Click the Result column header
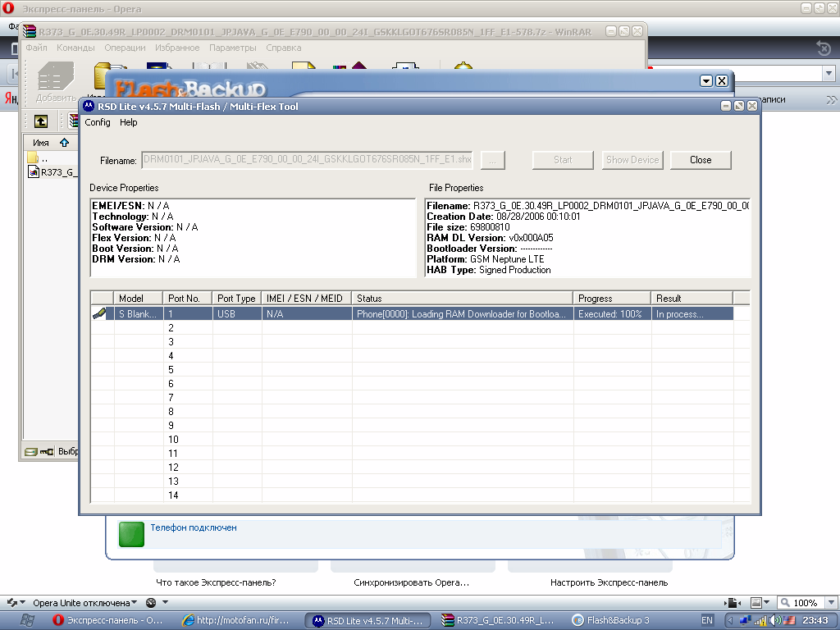The image size is (840, 630). pos(692,299)
